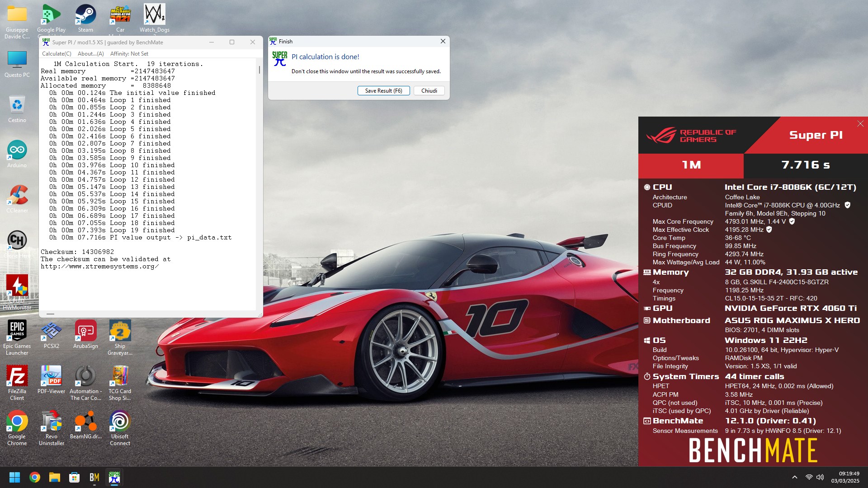868x488 pixels.
Task: Open the About...(A) menu in Super PI
Action: 90,54
